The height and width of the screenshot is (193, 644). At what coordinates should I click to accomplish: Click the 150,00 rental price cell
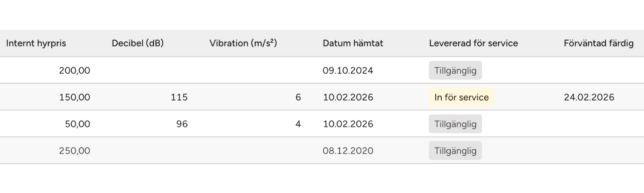click(75, 97)
